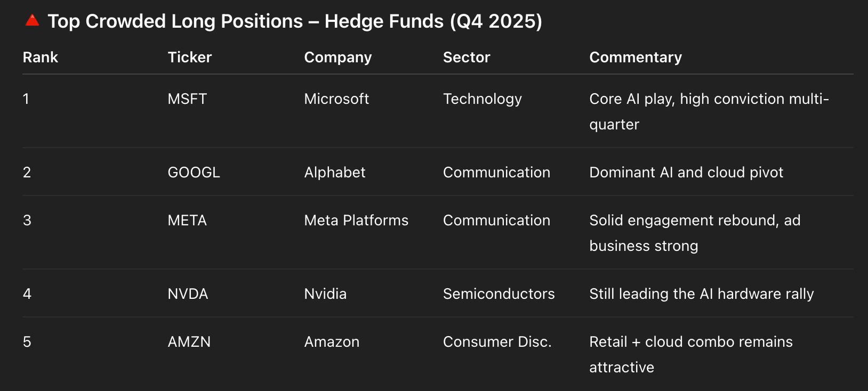Click the Amazon company name

point(332,341)
